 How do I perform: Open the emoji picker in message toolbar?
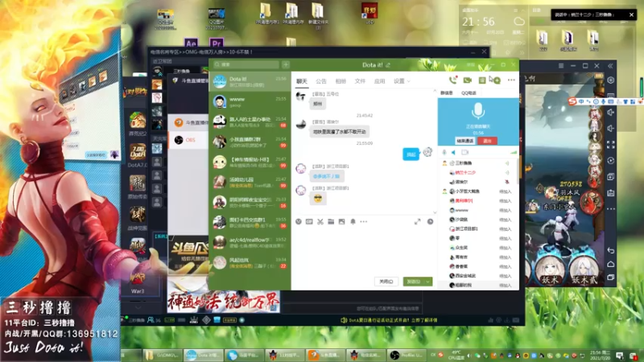coord(299,222)
